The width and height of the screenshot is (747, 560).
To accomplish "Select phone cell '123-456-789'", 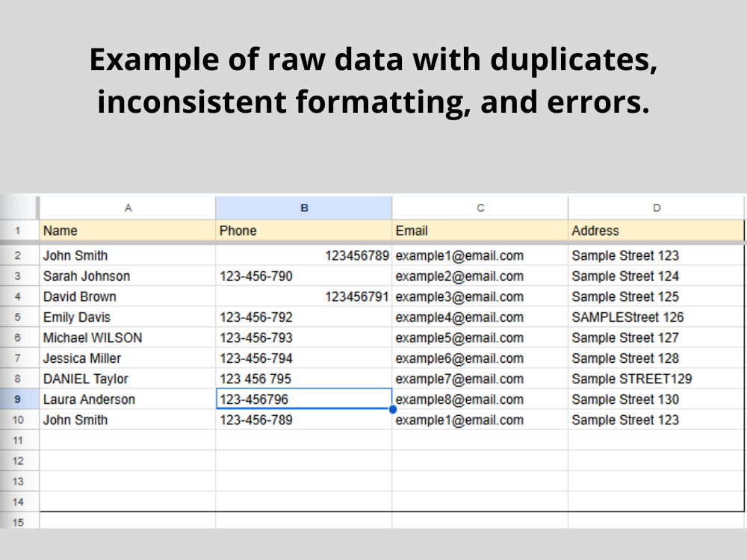I will 304,420.
